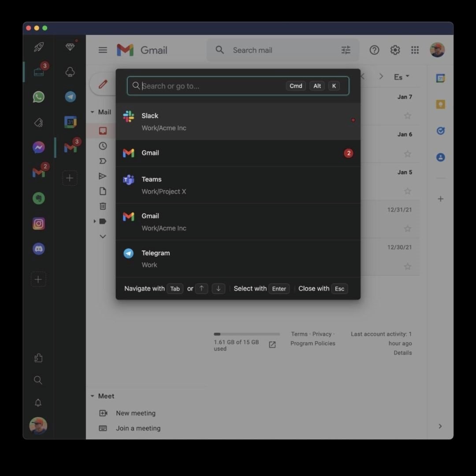
Task: Click New meeting in Meet
Action: (x=135, y=413)
